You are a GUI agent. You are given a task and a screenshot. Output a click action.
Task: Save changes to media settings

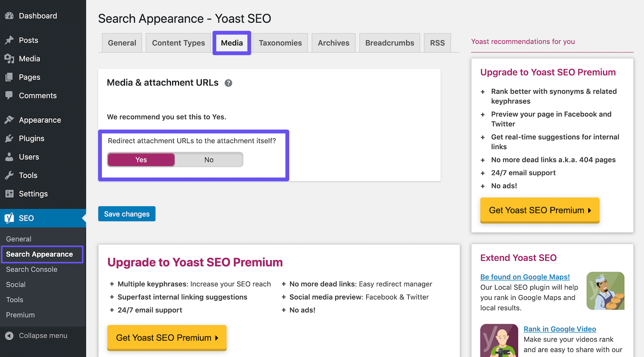(126, 214)
